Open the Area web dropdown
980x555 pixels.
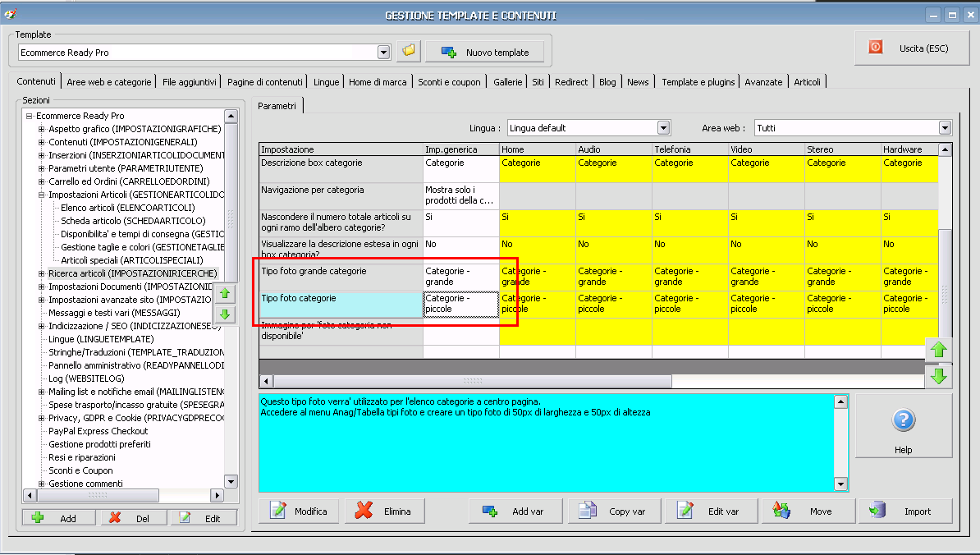[945, 128]
